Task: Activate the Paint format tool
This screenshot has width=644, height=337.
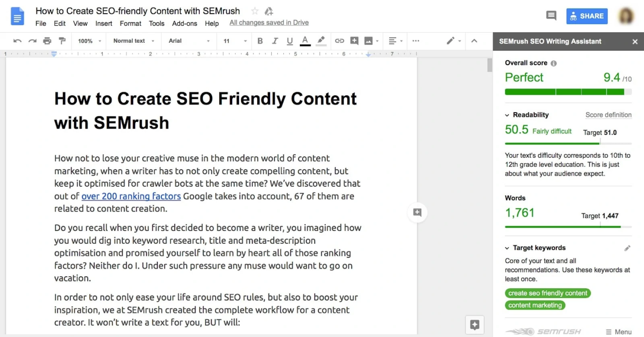Action: 62,41
